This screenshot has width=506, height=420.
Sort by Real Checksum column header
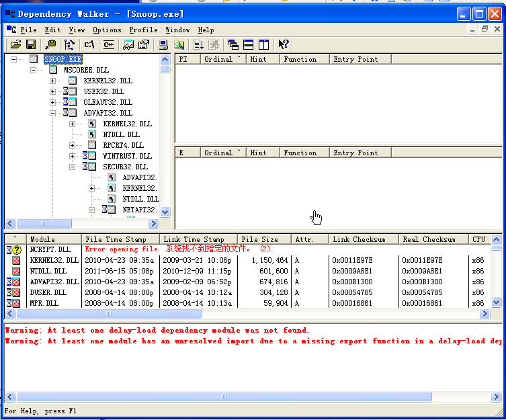[x=433, y=239]
